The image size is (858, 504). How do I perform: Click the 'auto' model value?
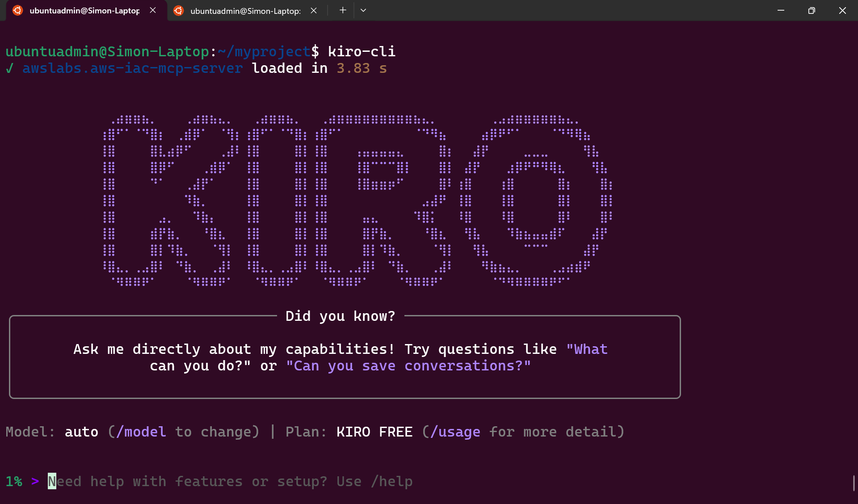tap(82, 432)
